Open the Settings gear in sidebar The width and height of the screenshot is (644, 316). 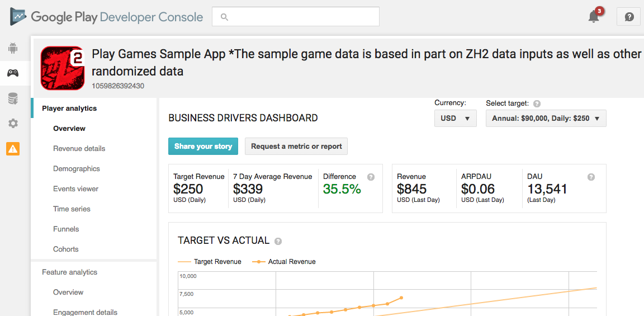click(x=12, y=124)
